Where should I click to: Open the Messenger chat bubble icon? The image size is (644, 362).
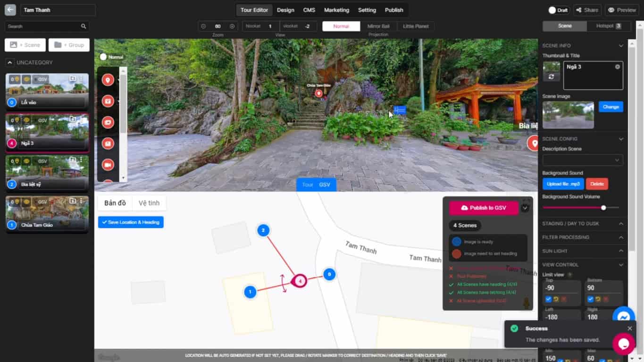624,317
